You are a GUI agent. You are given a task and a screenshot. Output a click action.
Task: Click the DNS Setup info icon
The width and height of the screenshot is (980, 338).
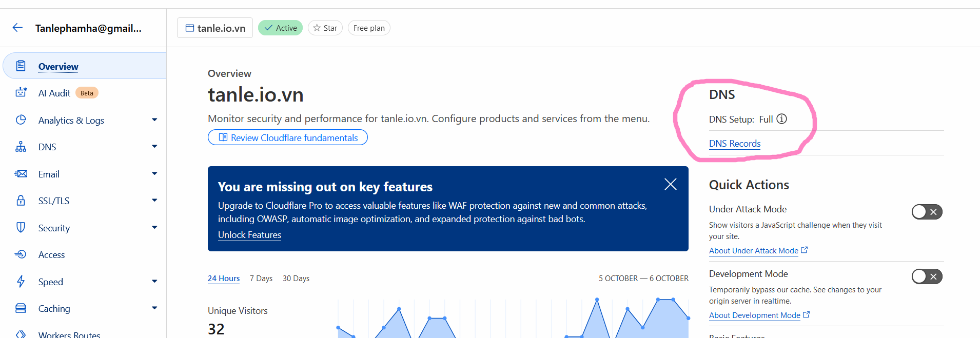(x=781, y=119)
